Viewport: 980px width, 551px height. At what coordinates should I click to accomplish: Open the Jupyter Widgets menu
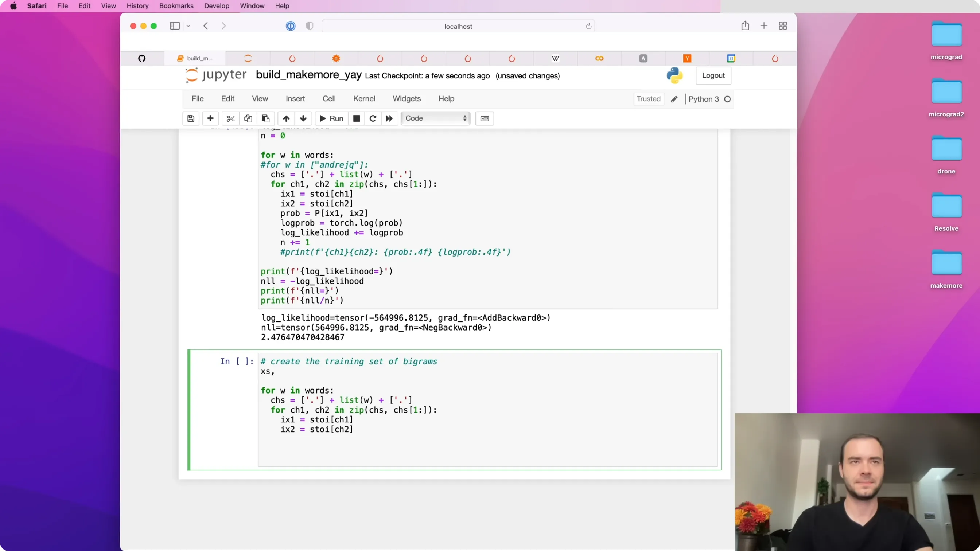(407, 98)
